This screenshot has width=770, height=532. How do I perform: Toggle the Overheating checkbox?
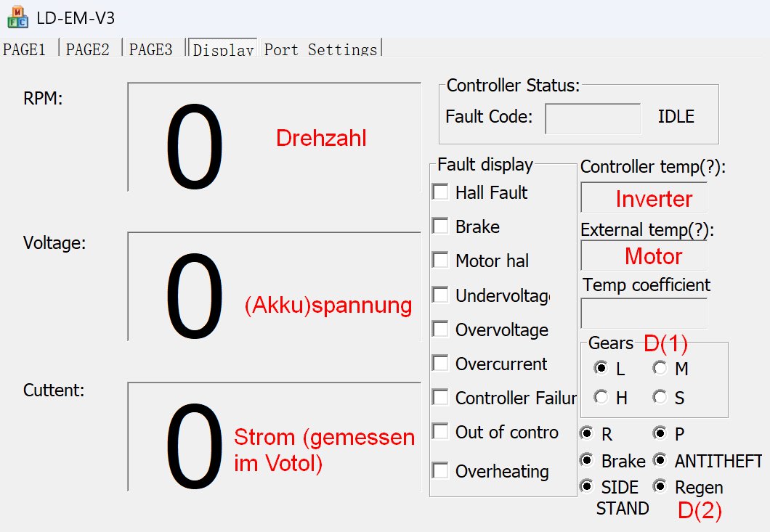pos(440,470)
